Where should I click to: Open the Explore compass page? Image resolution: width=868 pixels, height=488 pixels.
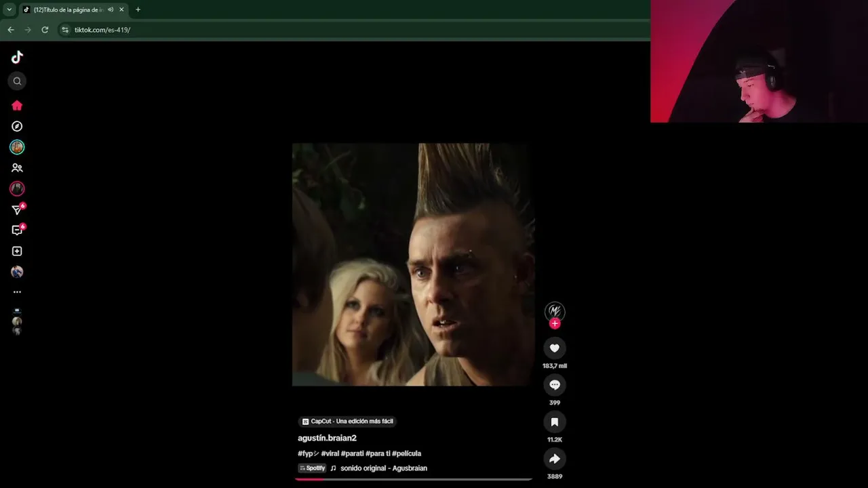pos(17,126)
